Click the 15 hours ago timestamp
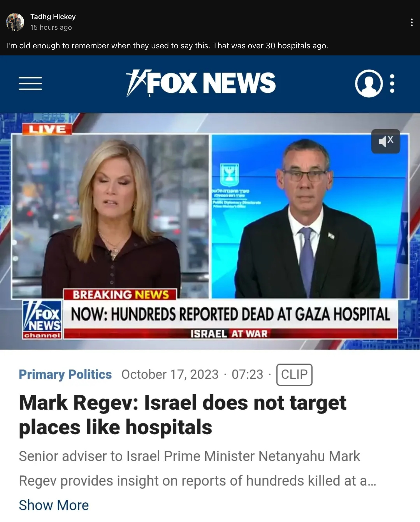Image resolution: width=420 pixels, height=522 pixels. pos(51,27)
